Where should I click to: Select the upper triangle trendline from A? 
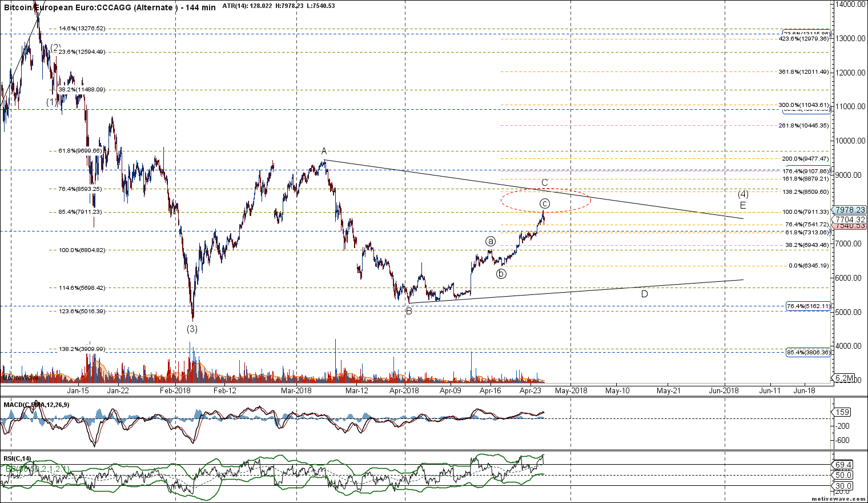coord(534,189)
